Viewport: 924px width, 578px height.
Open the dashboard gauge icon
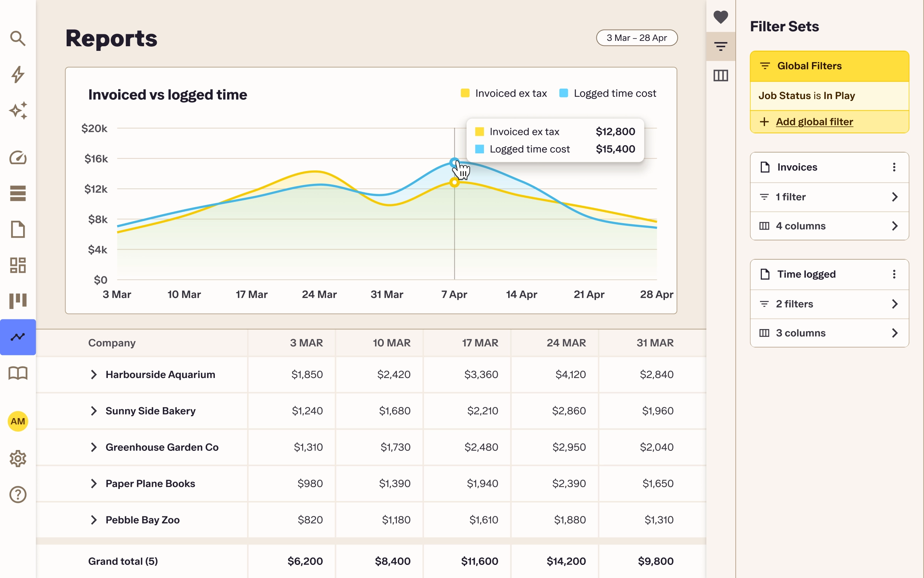click(18, 158)
